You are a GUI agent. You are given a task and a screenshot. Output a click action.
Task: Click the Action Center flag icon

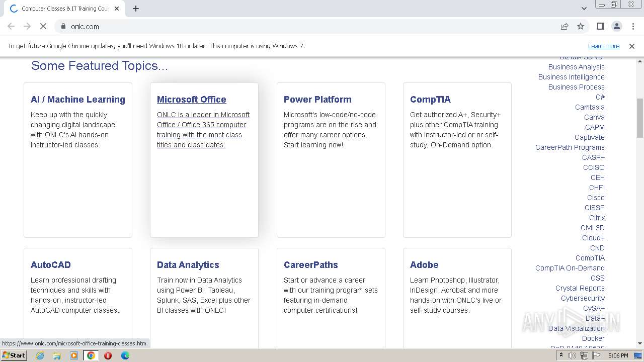596,355
